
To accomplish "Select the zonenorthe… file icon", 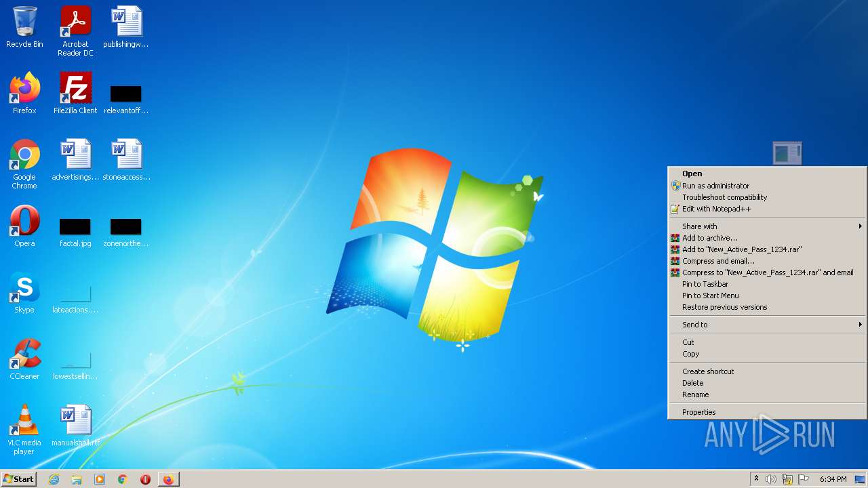I will tap(126, 232).
